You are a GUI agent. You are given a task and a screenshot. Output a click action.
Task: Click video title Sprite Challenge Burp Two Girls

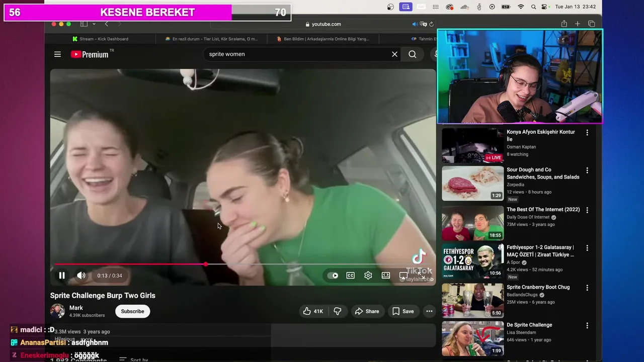coord(103,296)
